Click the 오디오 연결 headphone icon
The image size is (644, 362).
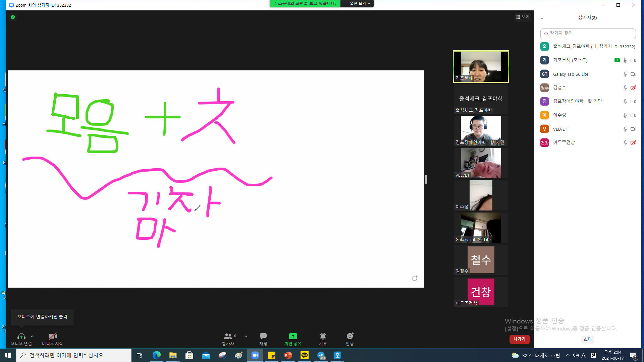coord(21,336)
